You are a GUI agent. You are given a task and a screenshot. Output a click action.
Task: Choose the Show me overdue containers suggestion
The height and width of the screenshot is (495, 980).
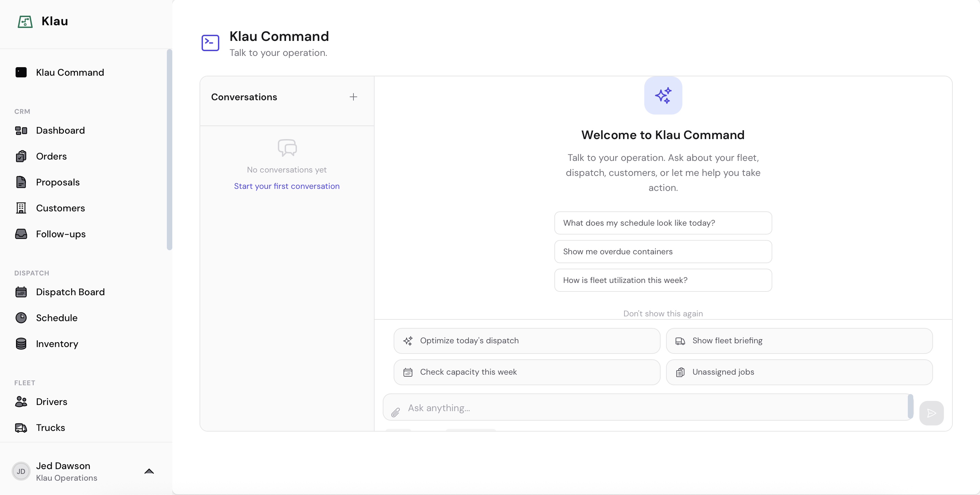(x=663, y=252)
